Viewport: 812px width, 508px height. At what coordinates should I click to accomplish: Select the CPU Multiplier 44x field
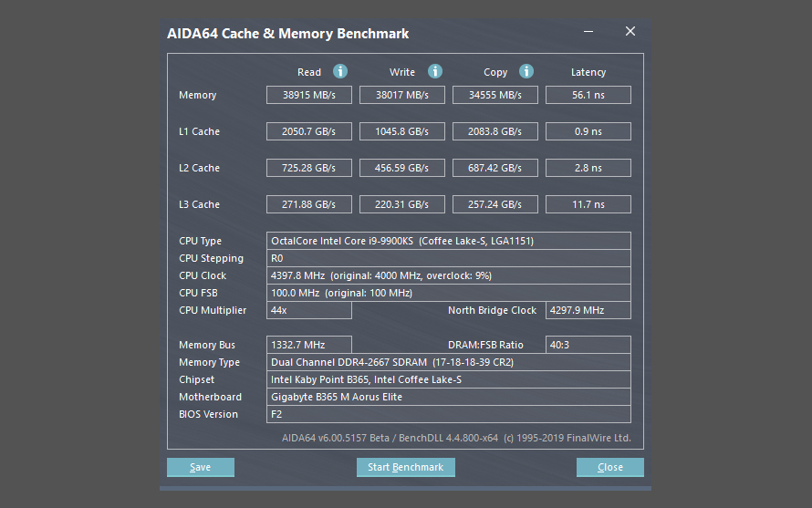pyautogui.click(x=309, y=310)
